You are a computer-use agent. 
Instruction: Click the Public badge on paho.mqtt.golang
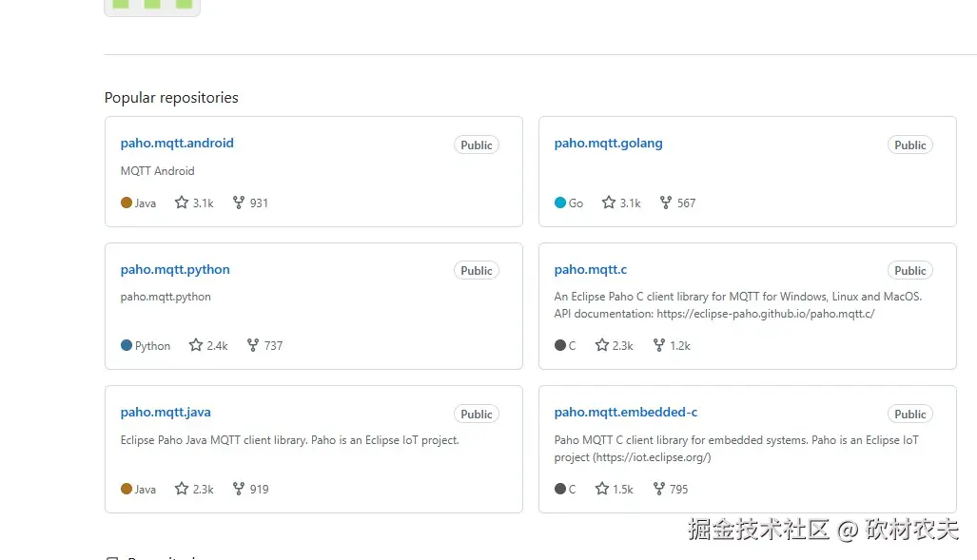(x=909, y=145)
